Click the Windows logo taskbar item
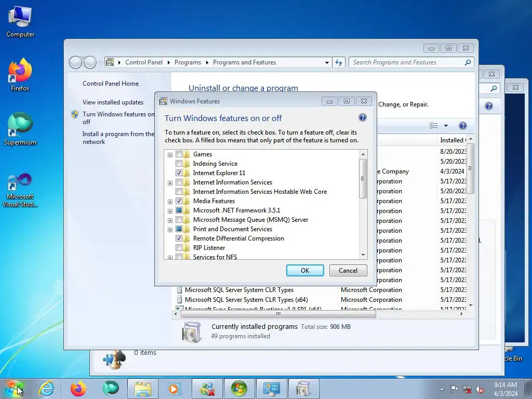This screenshot has height=399, width=532. (239, 389)
